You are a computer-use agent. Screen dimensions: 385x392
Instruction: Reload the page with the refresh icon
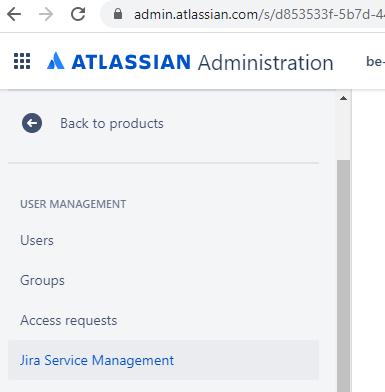(x=78, y=14)
